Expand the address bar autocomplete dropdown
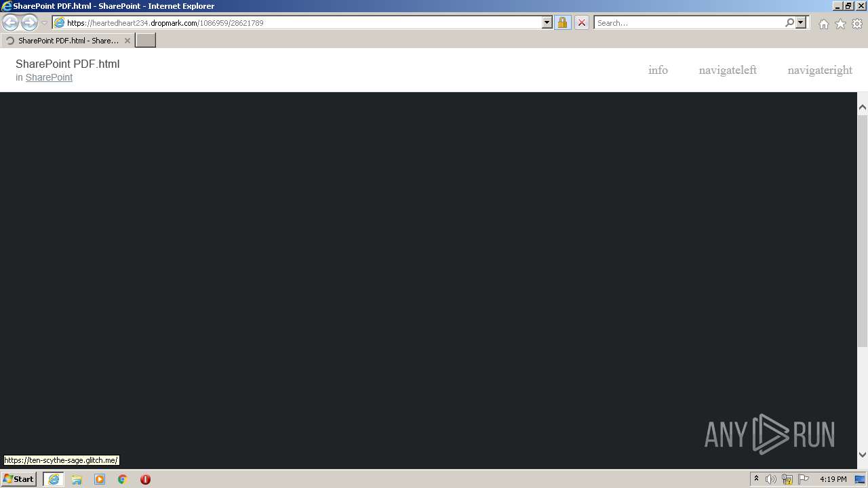Viewport: 868px width, 488px height. [x=547, y=23]
